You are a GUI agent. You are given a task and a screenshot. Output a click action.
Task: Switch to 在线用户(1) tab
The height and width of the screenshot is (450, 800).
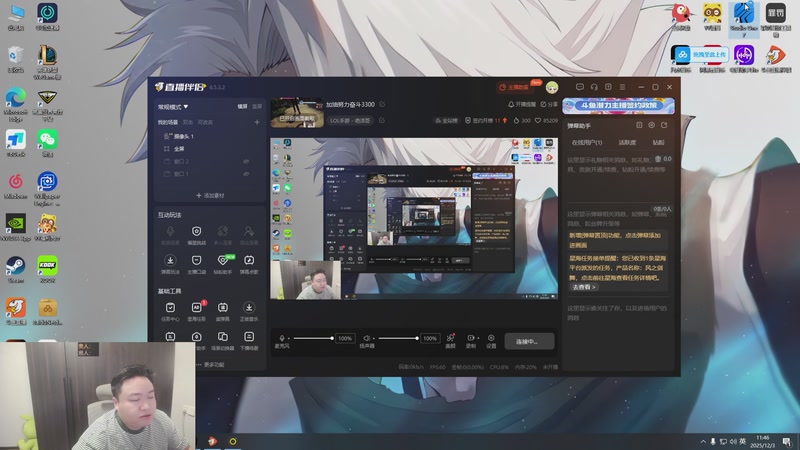(587, 142)
